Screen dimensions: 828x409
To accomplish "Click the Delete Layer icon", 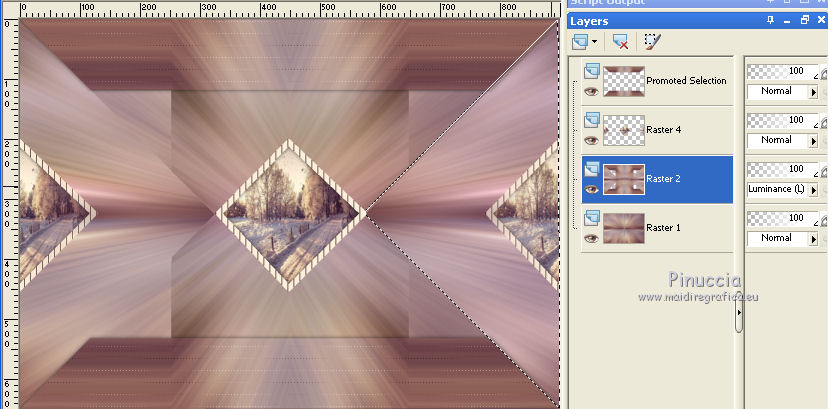I will tap(620, 42).
